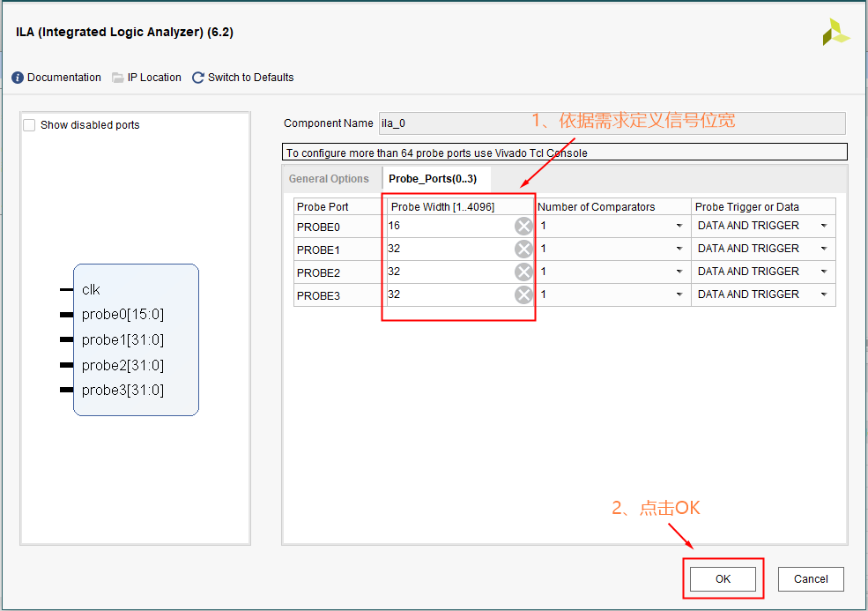
Task: Edit the PROBE3 probe width field
Action: pyautogui.click(x=450, y=294)
